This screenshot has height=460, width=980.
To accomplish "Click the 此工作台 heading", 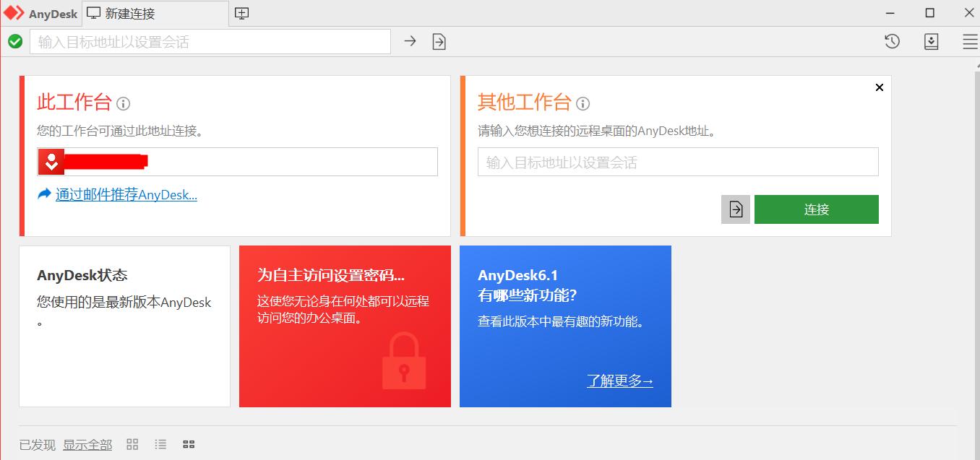I will click(74, 103).
